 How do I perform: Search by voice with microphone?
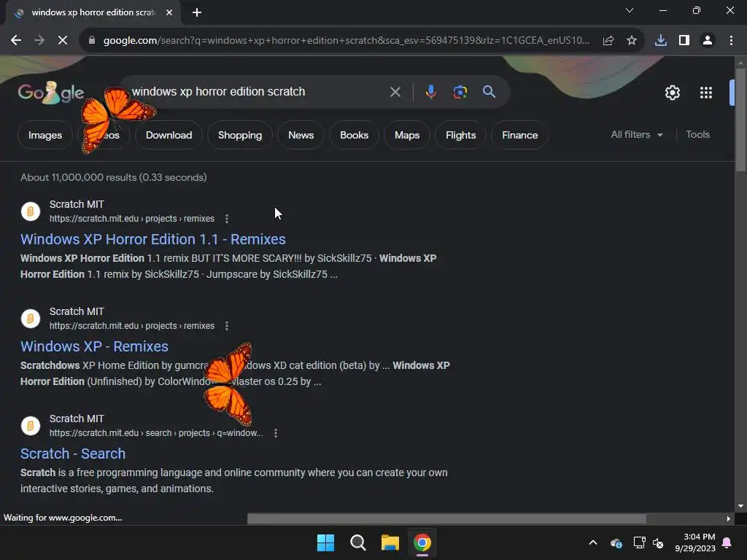tap(430, 91)
